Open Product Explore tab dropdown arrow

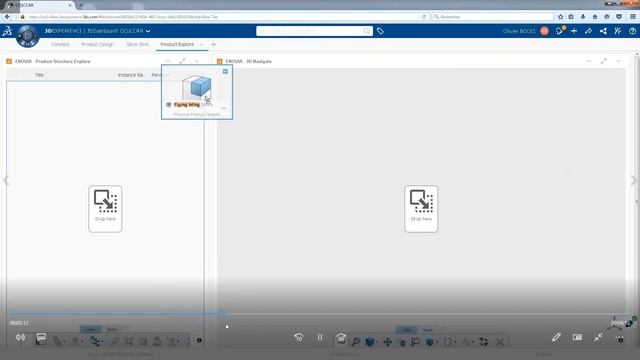pos(201,44)
